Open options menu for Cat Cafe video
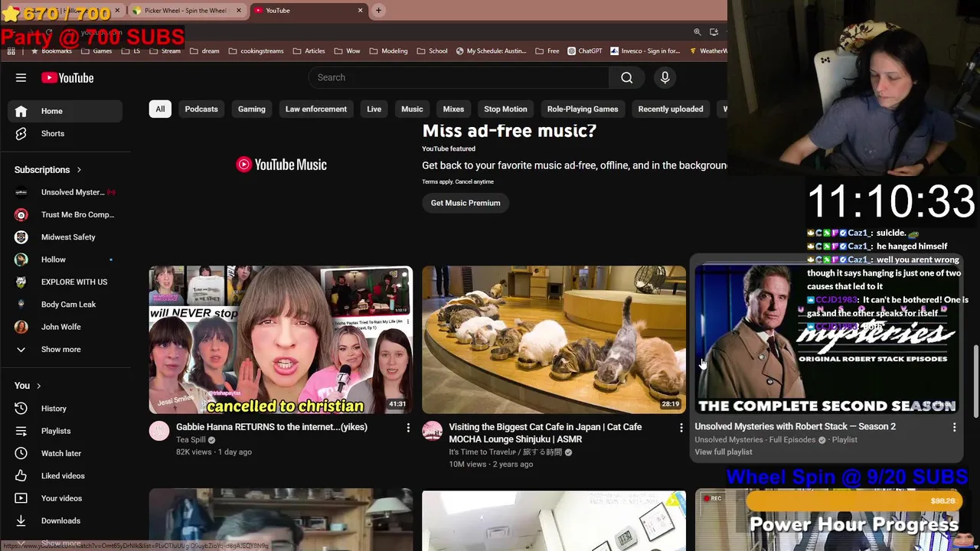The width and height of the screenshot is (980, 551). [x=681, y=428]
